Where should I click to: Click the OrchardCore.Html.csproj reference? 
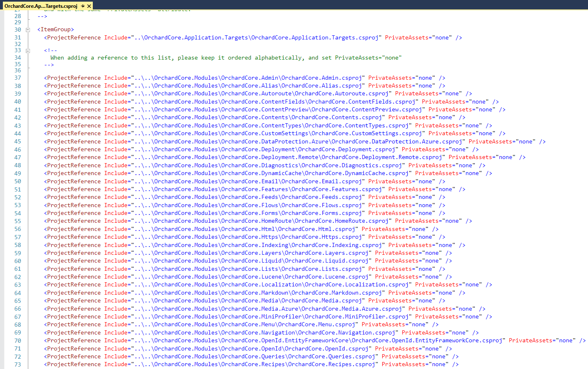pos(241,229)
